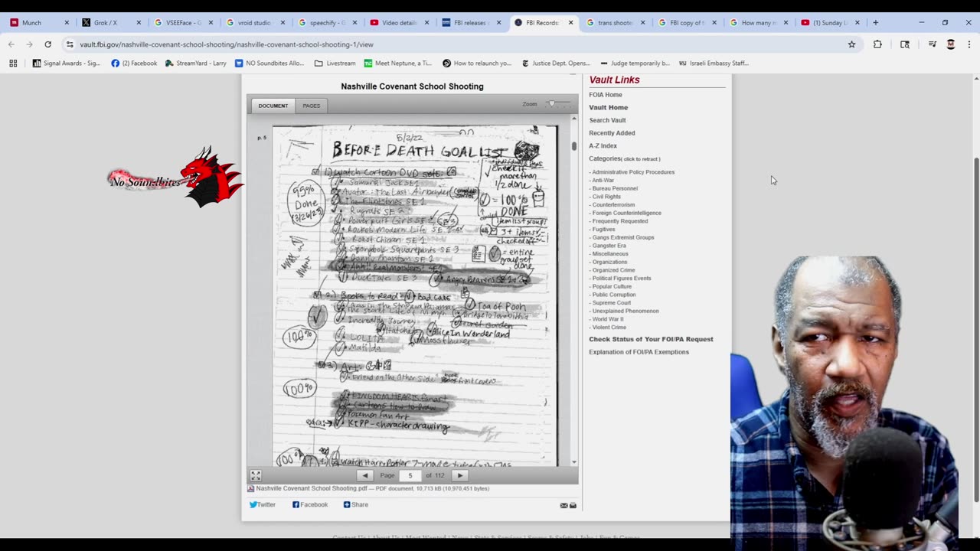Open the NO Soundbites Allo... bookmark
Image resolution: width=980 pixels, height=551 pixels.
(x=269, y=63)
